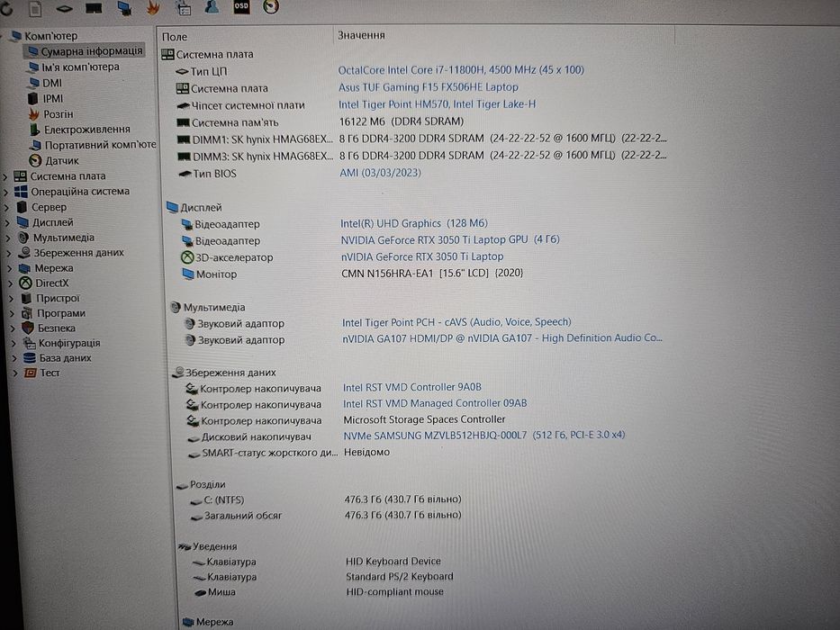The width and height of the screenshot is (840, 630).
Task: Open OctalCore Intel Core i7-11800H link
Action: (461, 70)
